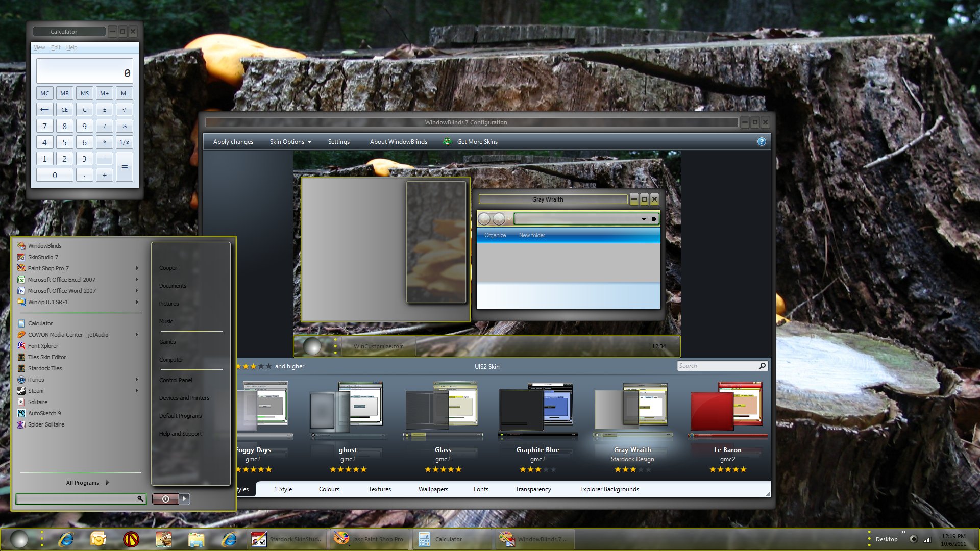Screen dimensions: 980x551
Task: Click the Start orb on the taskbar
Action: [x=19, y=539]
